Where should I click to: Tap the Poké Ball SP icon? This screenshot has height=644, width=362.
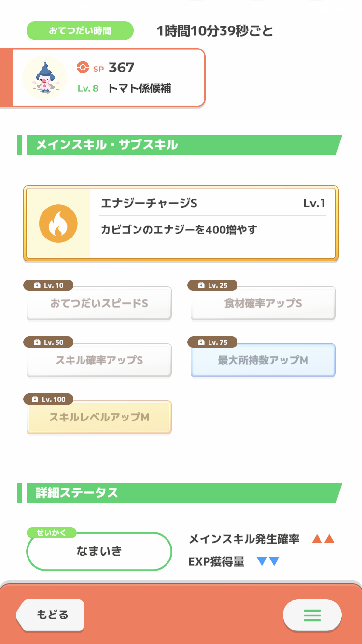coord(83,68)
